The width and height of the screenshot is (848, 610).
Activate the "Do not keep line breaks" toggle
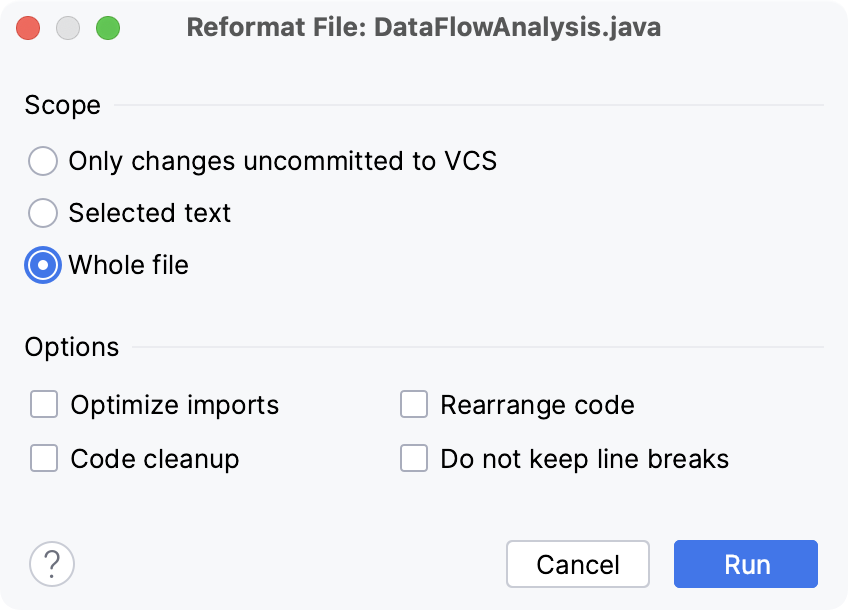click(x=414, y=459)
